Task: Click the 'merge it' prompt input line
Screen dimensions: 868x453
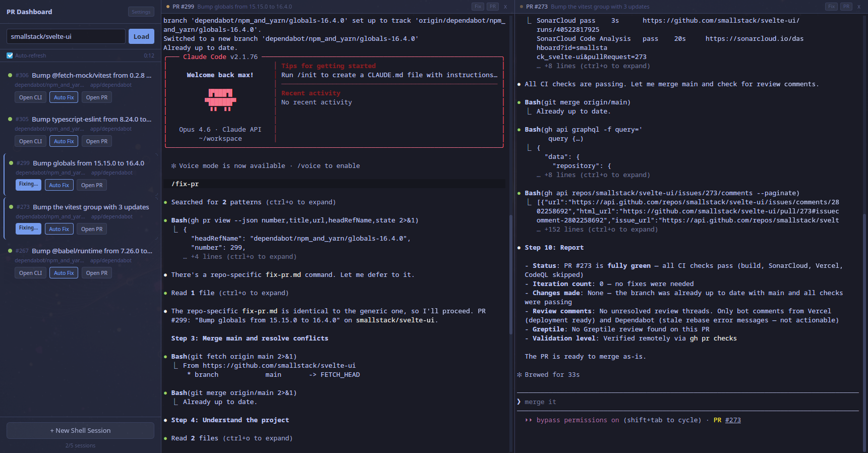Action: point(687,402)
